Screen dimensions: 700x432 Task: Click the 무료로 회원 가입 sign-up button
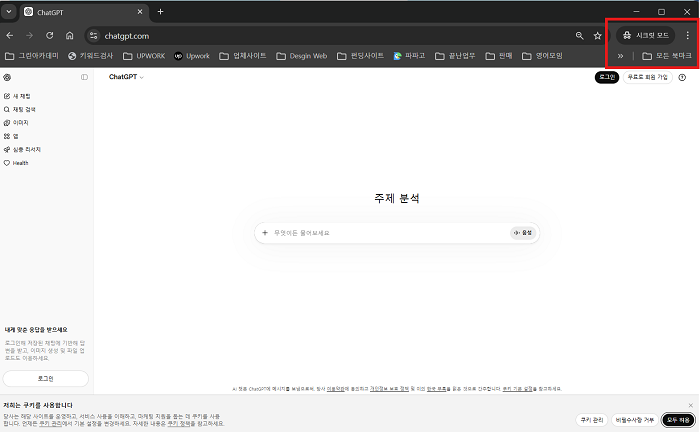(x=647, y=77)
